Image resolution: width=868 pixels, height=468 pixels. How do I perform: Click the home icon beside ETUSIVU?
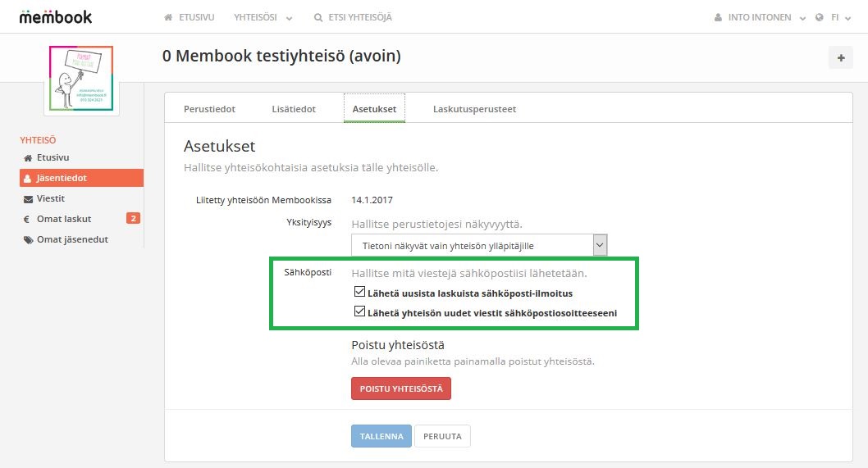[x=168, y=17]
